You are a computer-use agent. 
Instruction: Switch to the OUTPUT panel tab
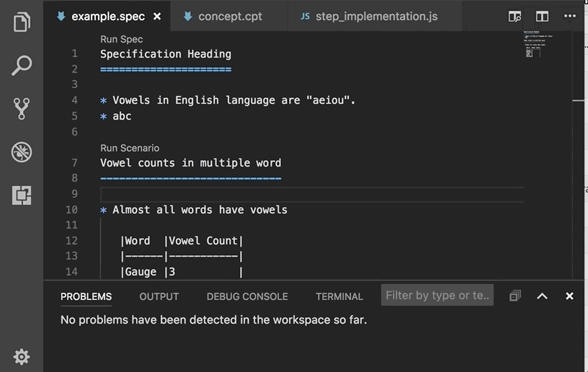pos(159,296)
